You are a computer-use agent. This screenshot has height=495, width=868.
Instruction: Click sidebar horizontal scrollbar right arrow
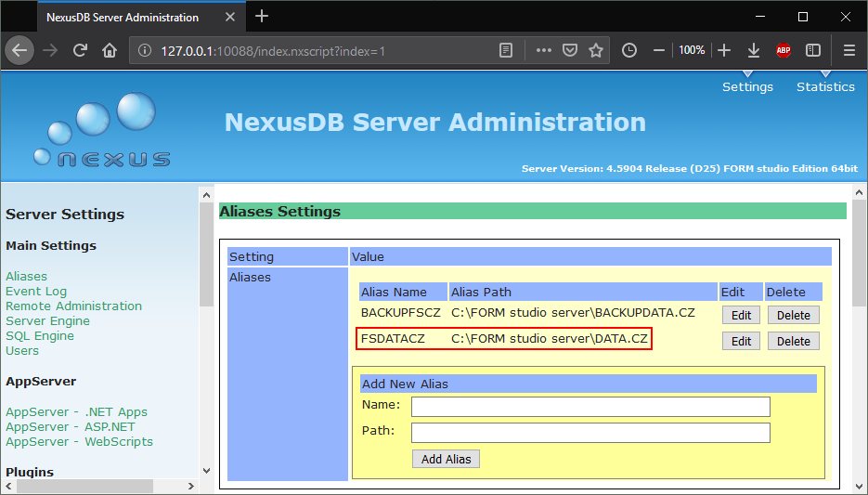click(x=191, y=486)
